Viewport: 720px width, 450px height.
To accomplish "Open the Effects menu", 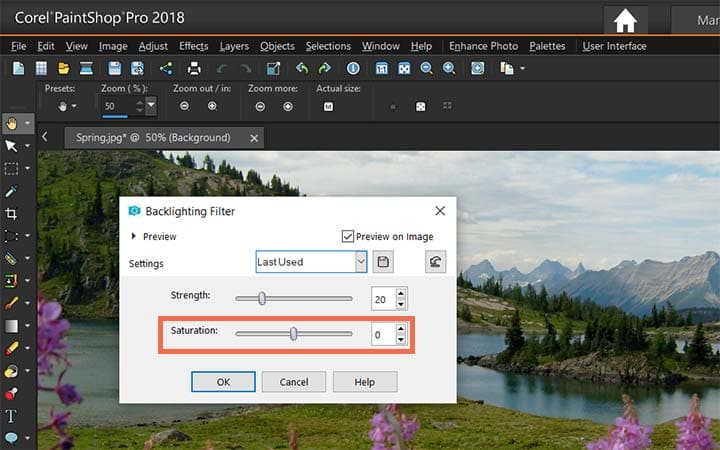I will (193, 46).
